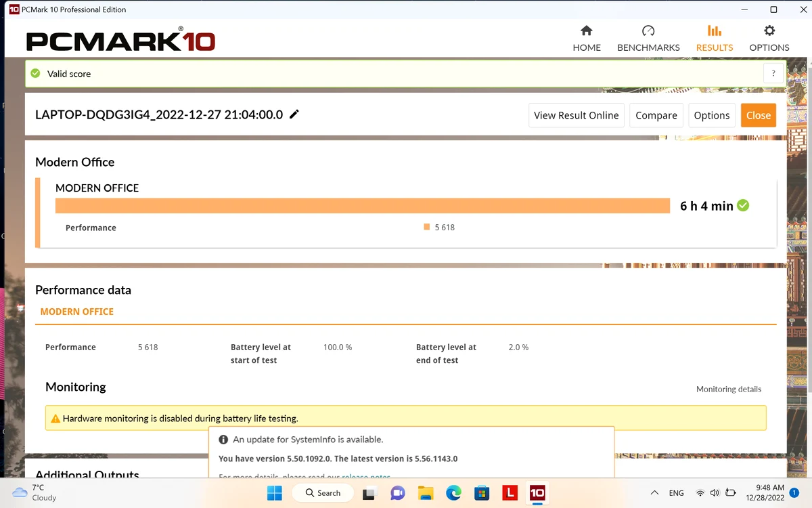Click View Result Online button
This screenshot has width=812, height=508.
576,115
